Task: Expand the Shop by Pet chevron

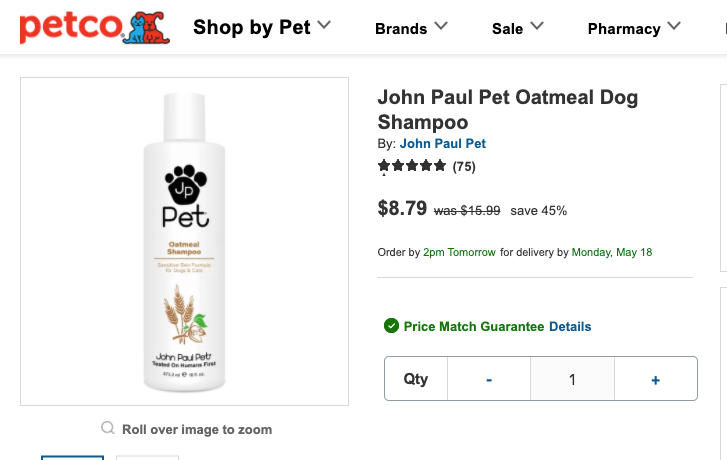Action: (x=325, y=26)
